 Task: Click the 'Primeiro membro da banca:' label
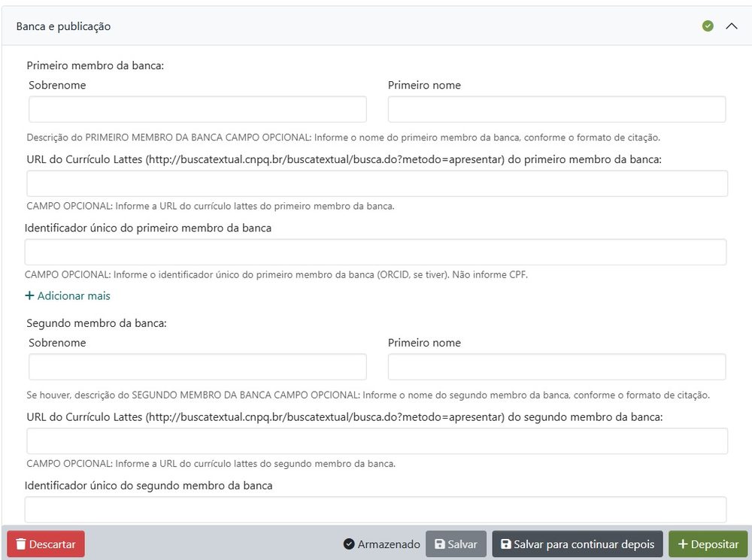coord(95,65)
